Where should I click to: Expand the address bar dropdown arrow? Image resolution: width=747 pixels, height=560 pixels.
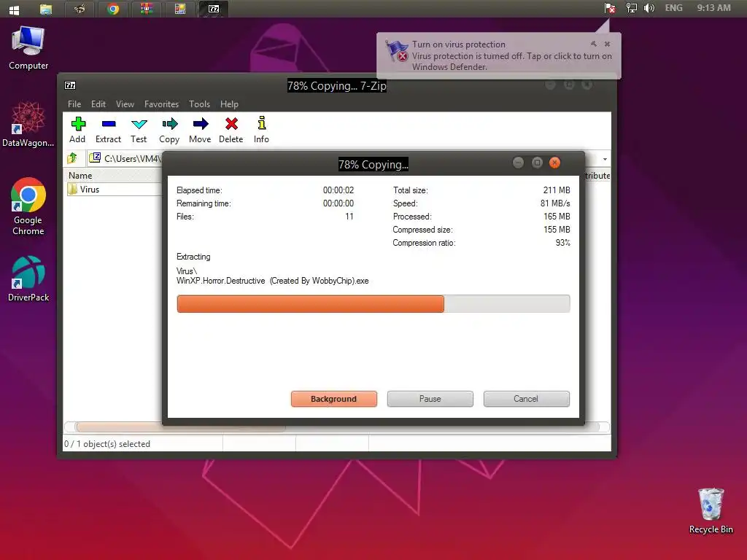point(605,159)
